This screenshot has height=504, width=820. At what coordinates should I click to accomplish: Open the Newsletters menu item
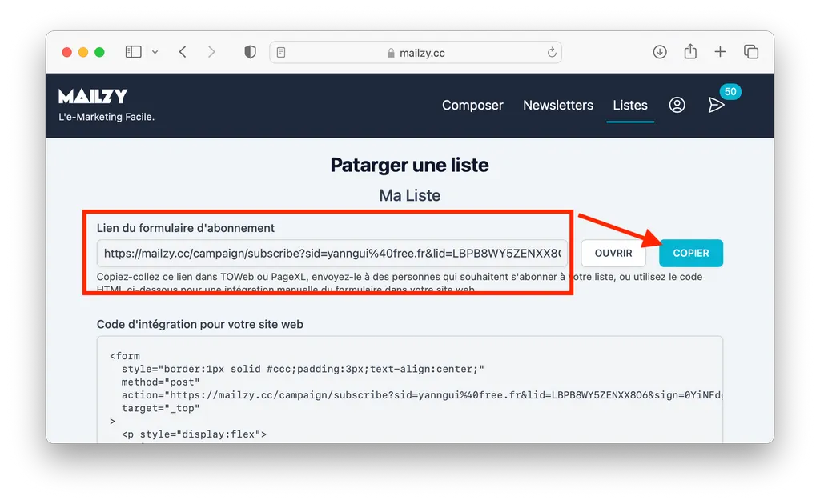coord(558,105)
